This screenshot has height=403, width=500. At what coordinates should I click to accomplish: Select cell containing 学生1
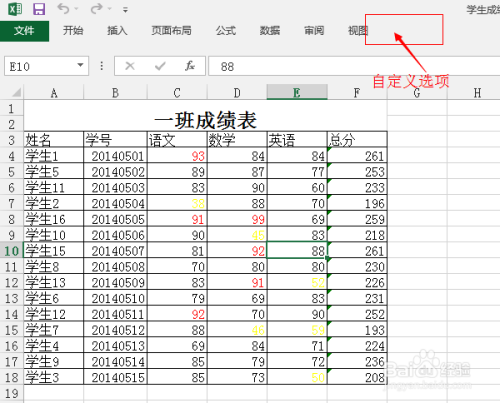pos(54,156)
